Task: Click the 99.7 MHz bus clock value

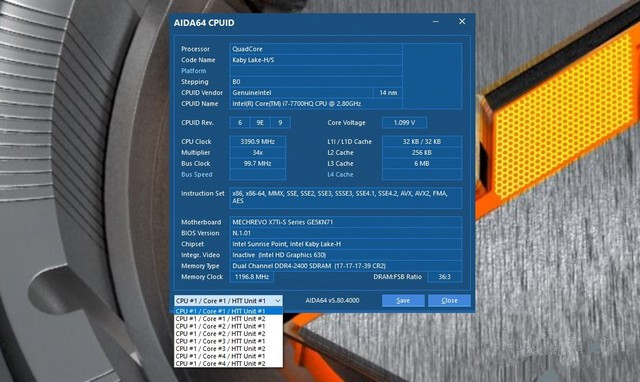Action: click(258, 163)
